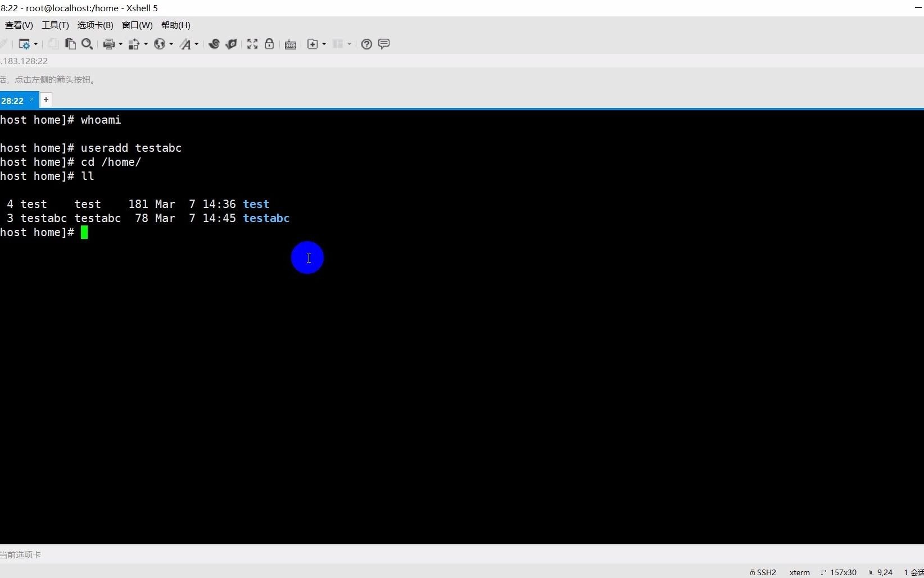Image resolution: width=924 pixels, height=578 pixels.
Task: Open the 查看(V) menu
Action: coord(19,25)
